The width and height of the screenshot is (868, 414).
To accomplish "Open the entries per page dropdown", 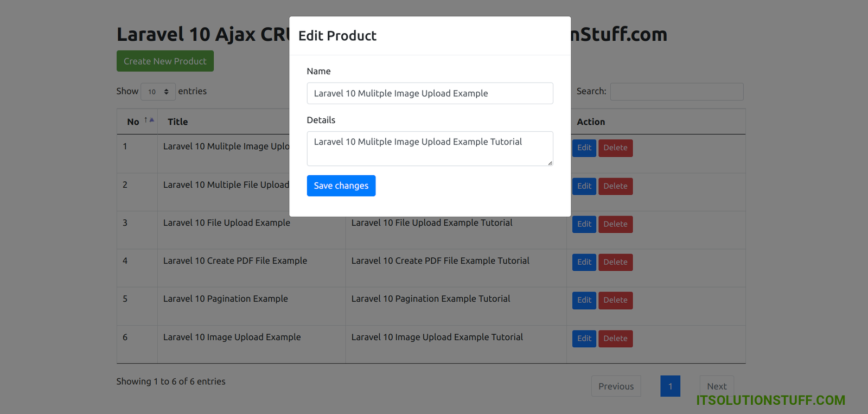I will coord(158,92).
